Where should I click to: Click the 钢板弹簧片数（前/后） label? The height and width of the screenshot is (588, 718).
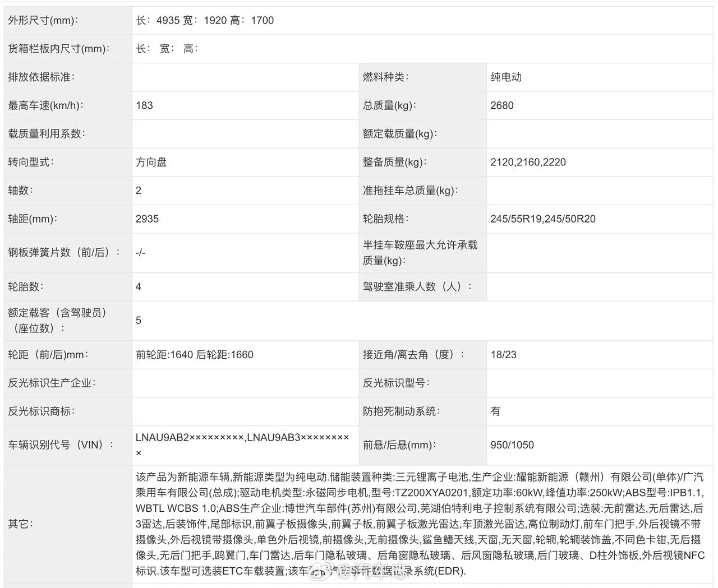(64, 252)
